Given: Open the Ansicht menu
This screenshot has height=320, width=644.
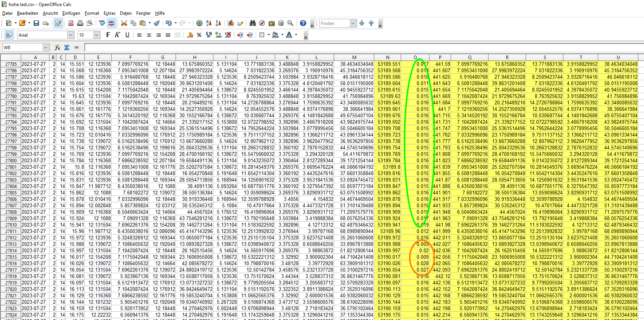Looking at the screenshot, I should [50, 13].
